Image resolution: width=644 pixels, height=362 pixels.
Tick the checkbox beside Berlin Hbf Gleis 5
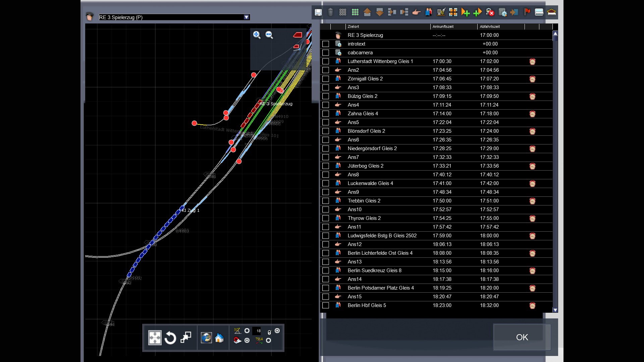(325, 305)
